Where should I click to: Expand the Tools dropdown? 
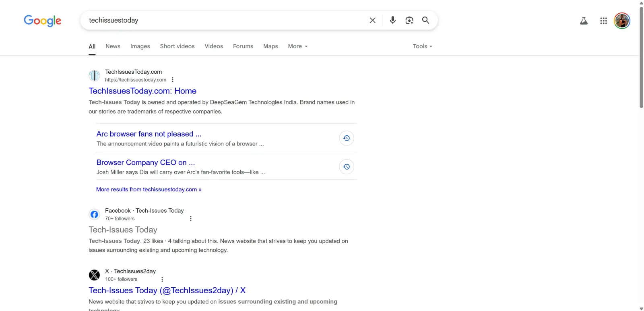pos(423,46)
